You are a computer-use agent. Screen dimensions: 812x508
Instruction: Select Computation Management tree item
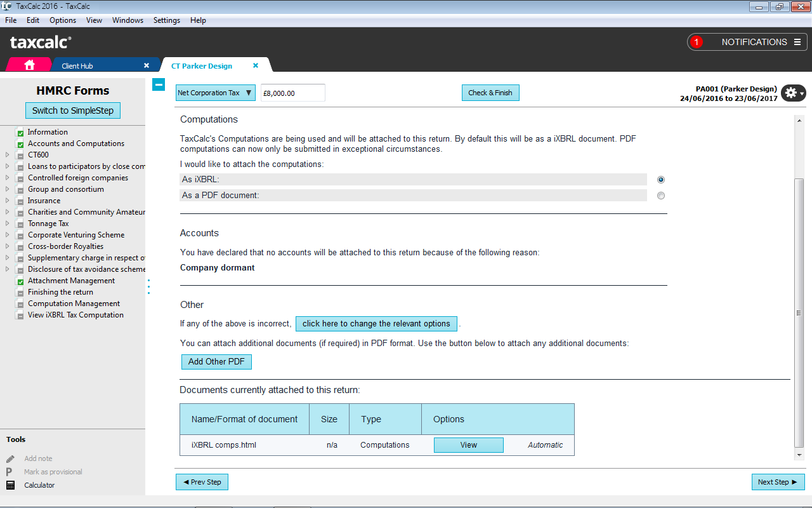(x=74, y=304)
